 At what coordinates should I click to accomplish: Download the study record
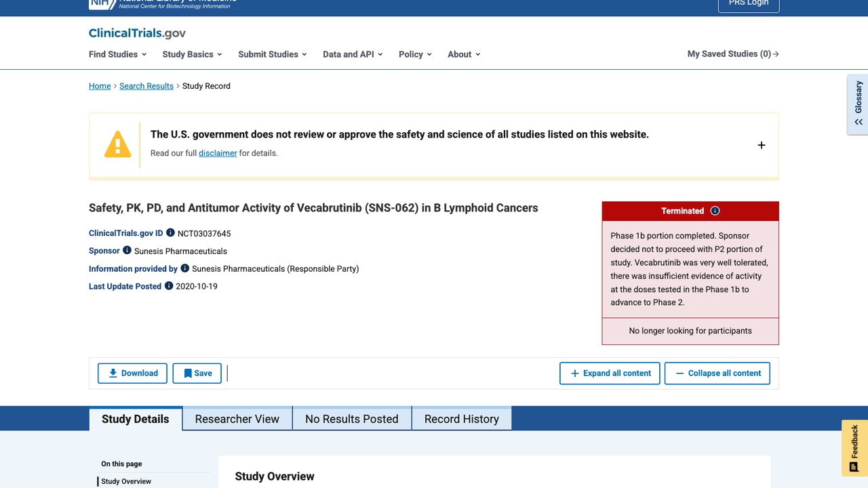point(132,373)
